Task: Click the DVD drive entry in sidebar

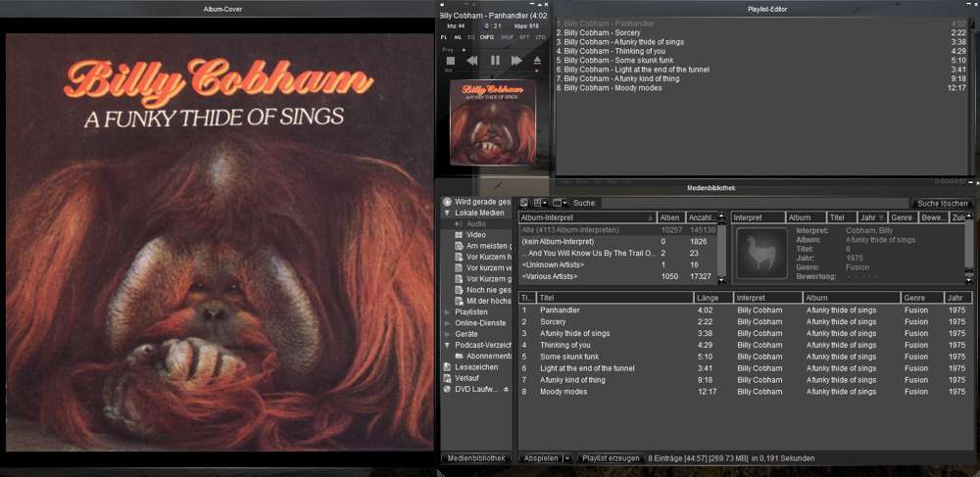Action: [474, 389]
